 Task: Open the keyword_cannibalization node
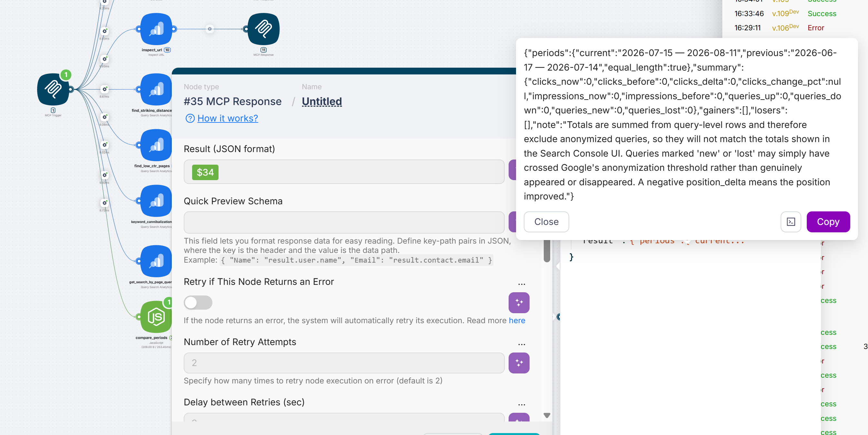tap(156, 200)
